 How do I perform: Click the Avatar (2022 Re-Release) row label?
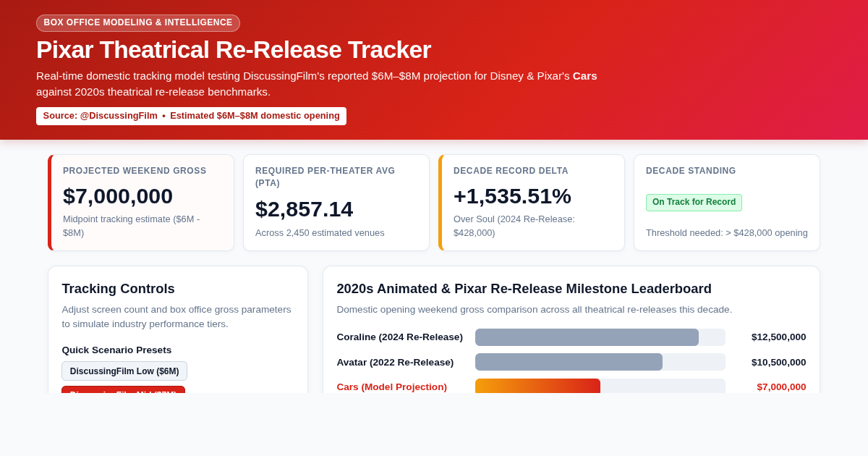(x=395, y=363)
